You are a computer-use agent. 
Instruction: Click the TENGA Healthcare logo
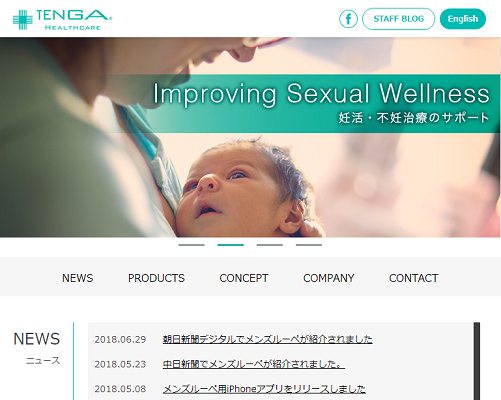click(x=62, y=20)
